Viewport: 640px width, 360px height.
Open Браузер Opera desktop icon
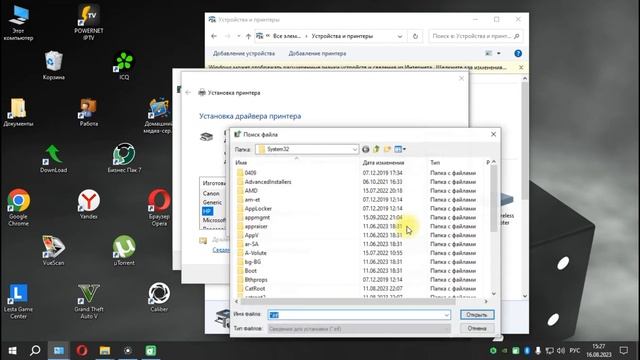coord(159,207)
